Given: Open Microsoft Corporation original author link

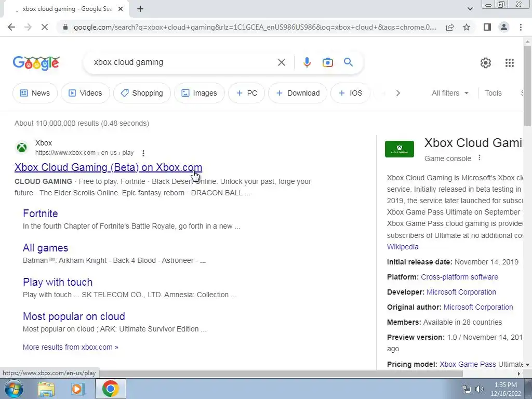Looking at the screenshot, I should 478,307.
